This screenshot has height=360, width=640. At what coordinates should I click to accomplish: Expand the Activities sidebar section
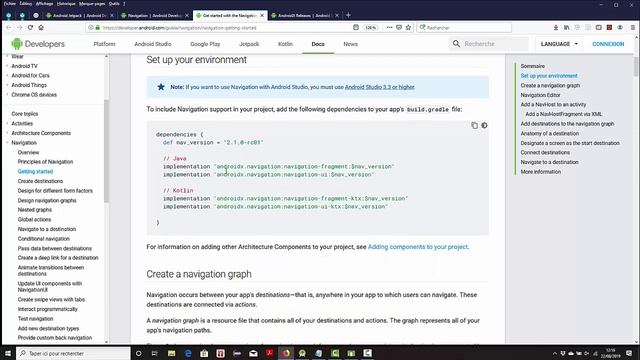click(7, 123)
